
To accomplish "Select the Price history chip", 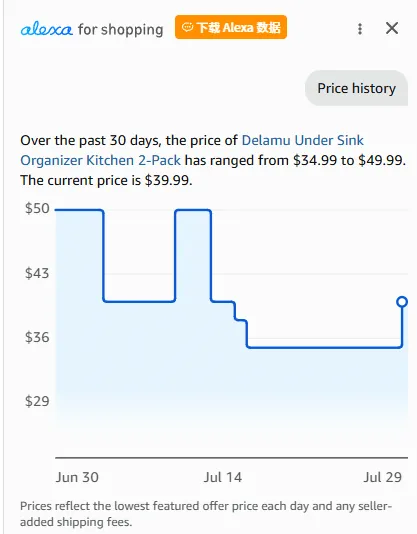I will coord(356,88).
